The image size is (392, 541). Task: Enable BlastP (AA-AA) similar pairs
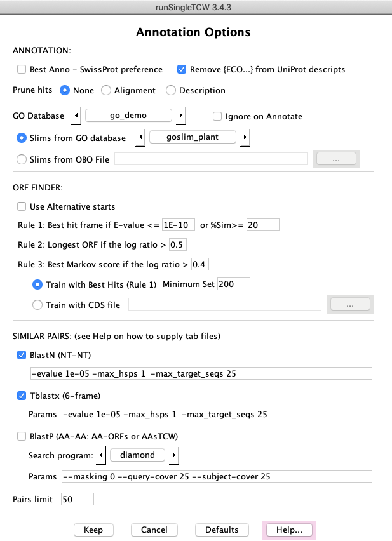click(22, 437)
